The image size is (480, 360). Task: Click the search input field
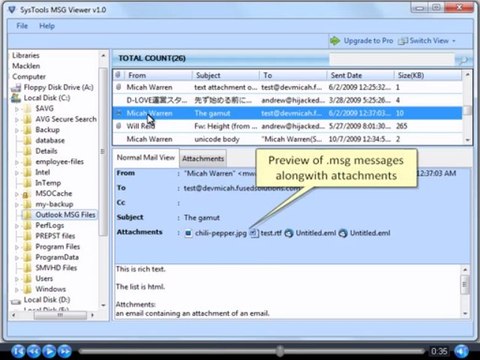tap(392, 60)
